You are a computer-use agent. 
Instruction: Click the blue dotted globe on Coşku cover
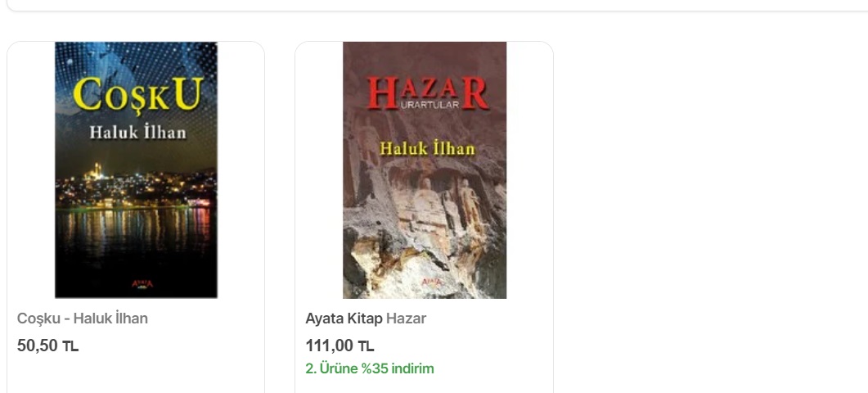click(x=136, y=61)
